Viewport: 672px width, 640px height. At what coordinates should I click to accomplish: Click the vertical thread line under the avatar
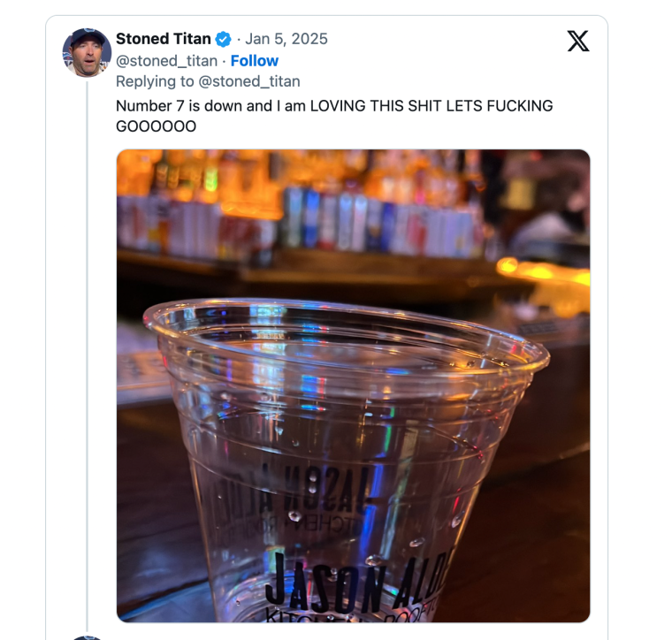point(87,354)
